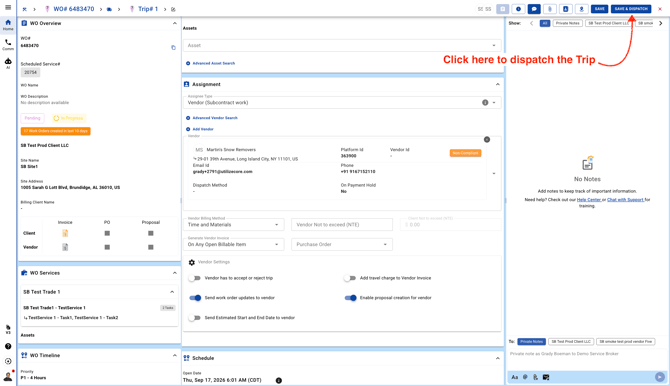Open the Vendor Invoice document icon
The height and width of the screenshot is (386, 670).
pos(65,247)
